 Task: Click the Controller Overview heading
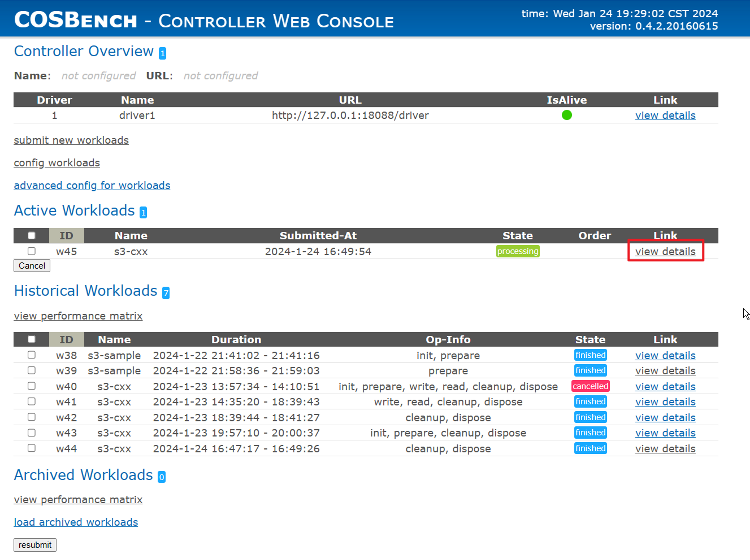click(x=84, y=51)
